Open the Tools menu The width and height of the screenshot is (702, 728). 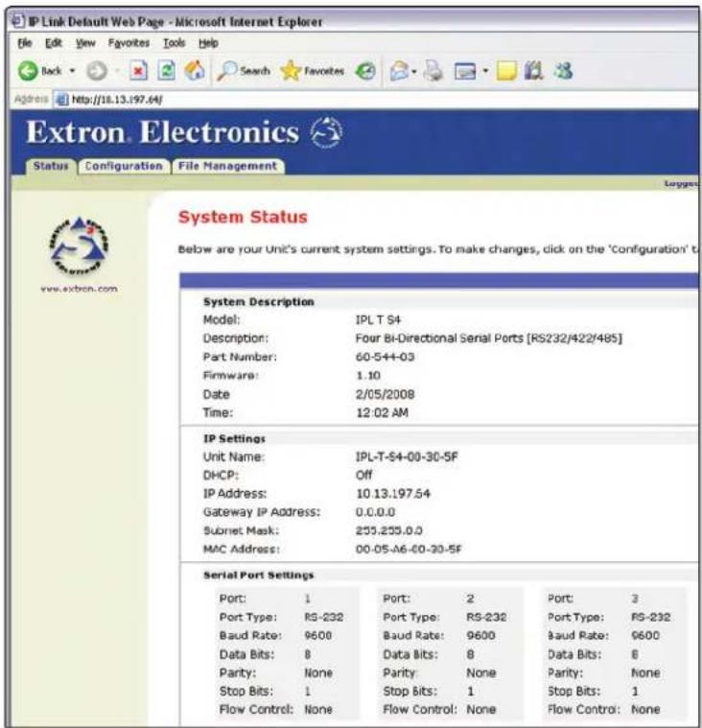(175, 43)
